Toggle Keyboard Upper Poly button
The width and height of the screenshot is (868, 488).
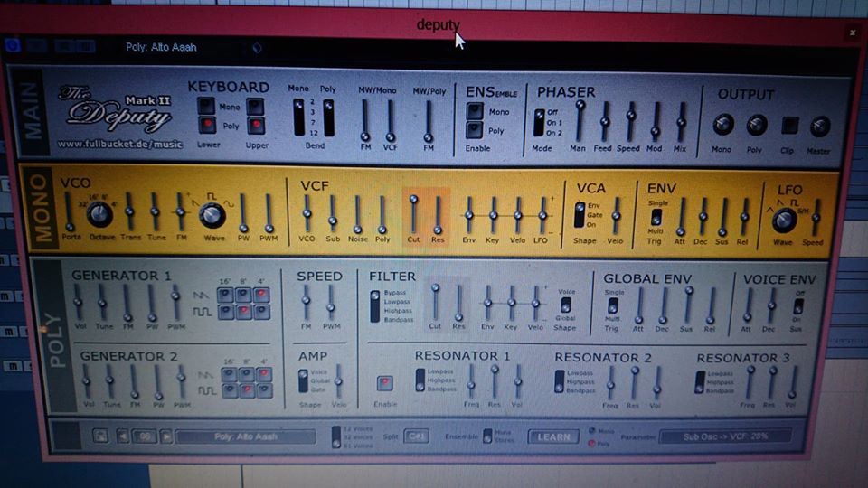pos(255,126)
